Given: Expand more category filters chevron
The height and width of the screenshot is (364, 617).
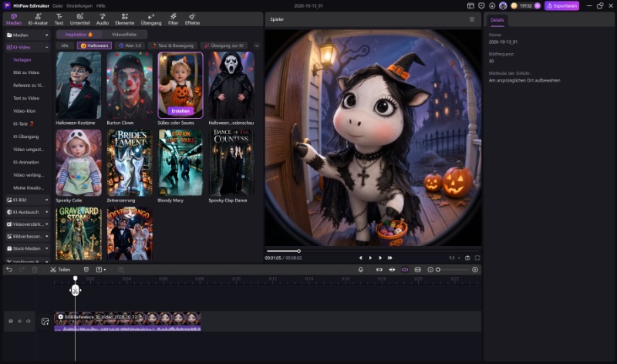Looking at the screenshot, I should (x=257, y=45).
